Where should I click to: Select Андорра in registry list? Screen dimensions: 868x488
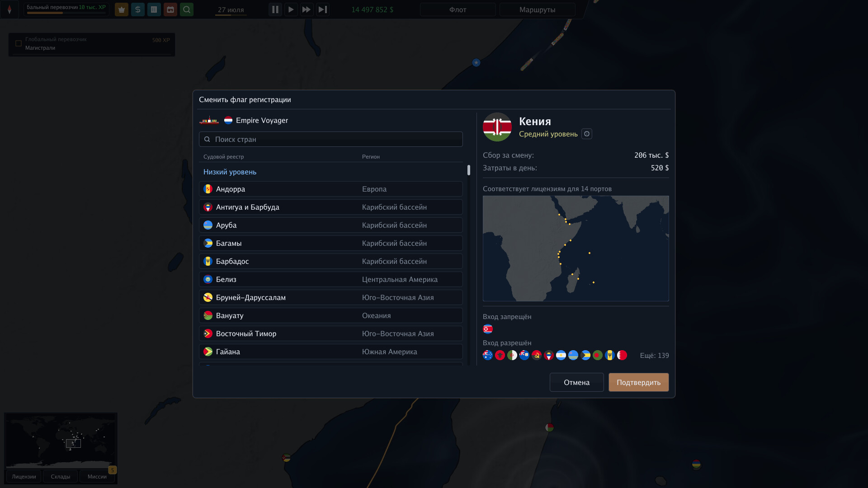pos(331,189)
